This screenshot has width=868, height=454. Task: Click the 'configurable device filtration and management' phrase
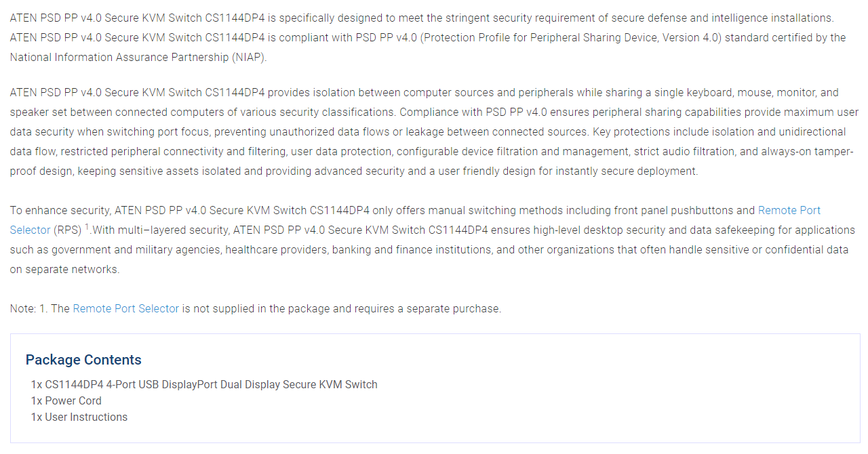click(508, 152)
